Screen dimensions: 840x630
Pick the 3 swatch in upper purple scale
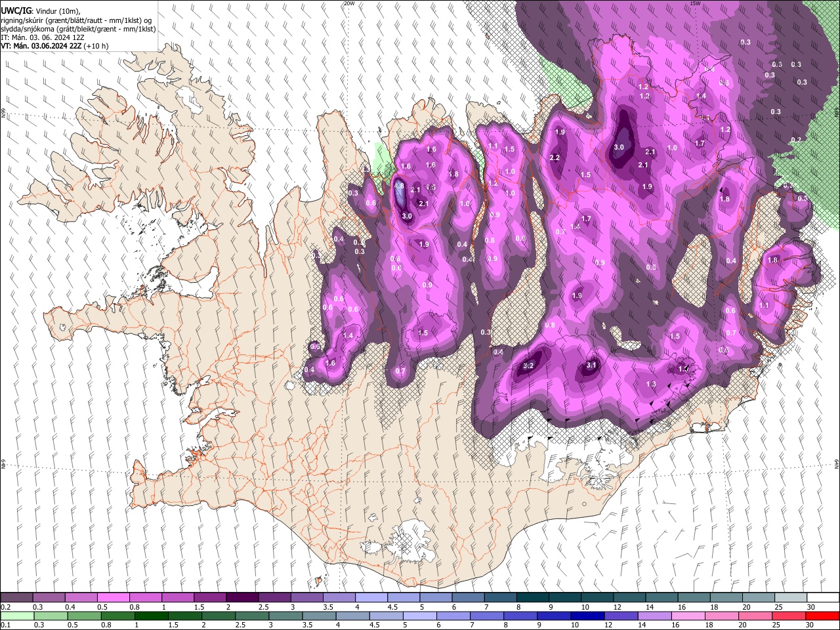click(x=307, y=598)
